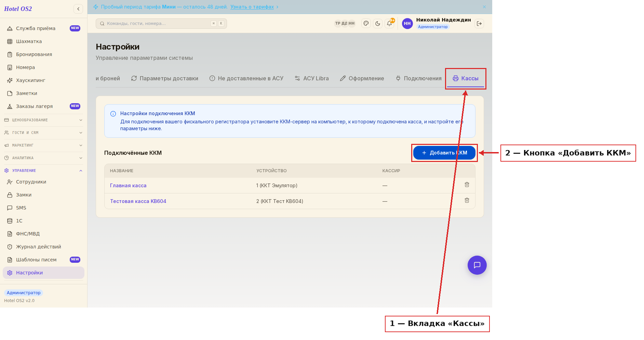Open Заказы лагеря section
644x340 pixels.
point(43,106)
